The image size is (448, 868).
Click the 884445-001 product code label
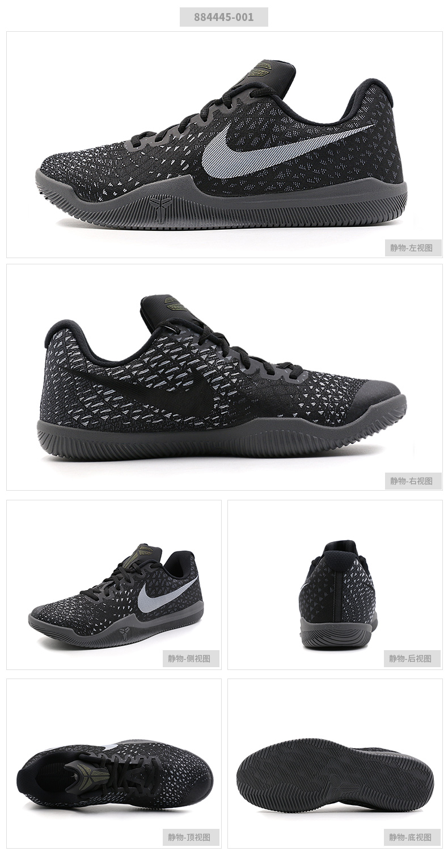coord(224,17)
